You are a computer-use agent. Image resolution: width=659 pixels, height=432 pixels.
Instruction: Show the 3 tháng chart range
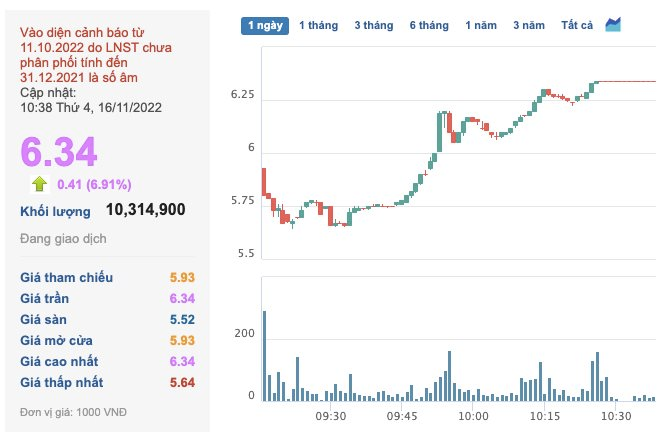click(373, 25)
